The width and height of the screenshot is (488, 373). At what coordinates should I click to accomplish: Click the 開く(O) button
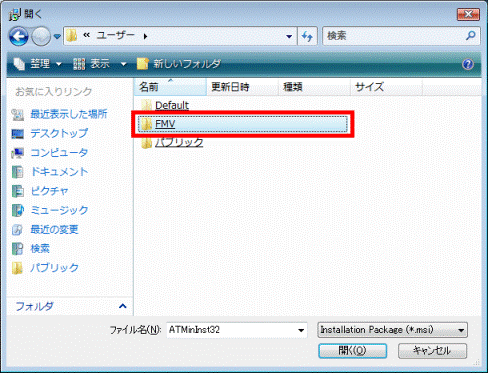pyautogui.click(x=352, y=351)
